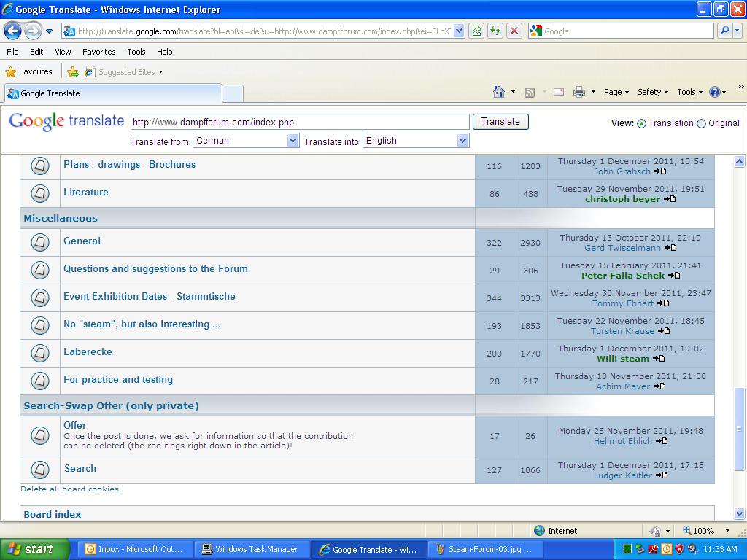This screenshot has height=560, width=747.
Task: Click the blue Help question mark icon
Action: [715, 92]
